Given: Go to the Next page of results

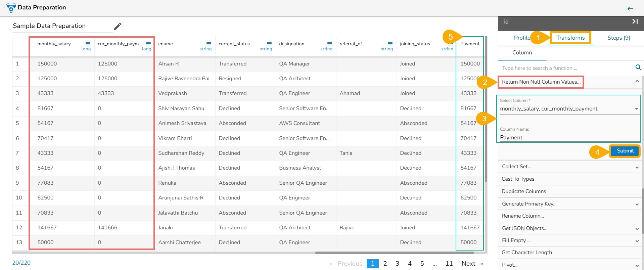Looking at the screenshot, I should pyautogui.click(x=468, y=264).
